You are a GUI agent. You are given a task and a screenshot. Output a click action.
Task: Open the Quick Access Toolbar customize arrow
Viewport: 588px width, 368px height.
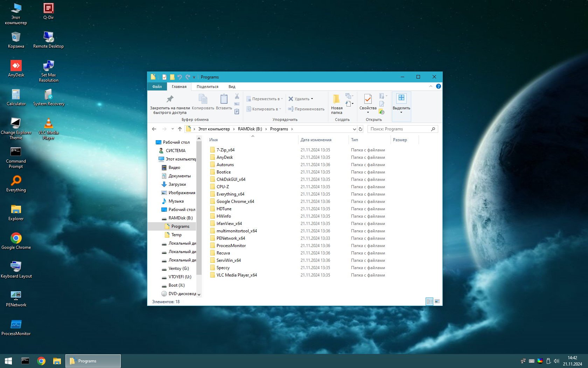tap(194, 77)
